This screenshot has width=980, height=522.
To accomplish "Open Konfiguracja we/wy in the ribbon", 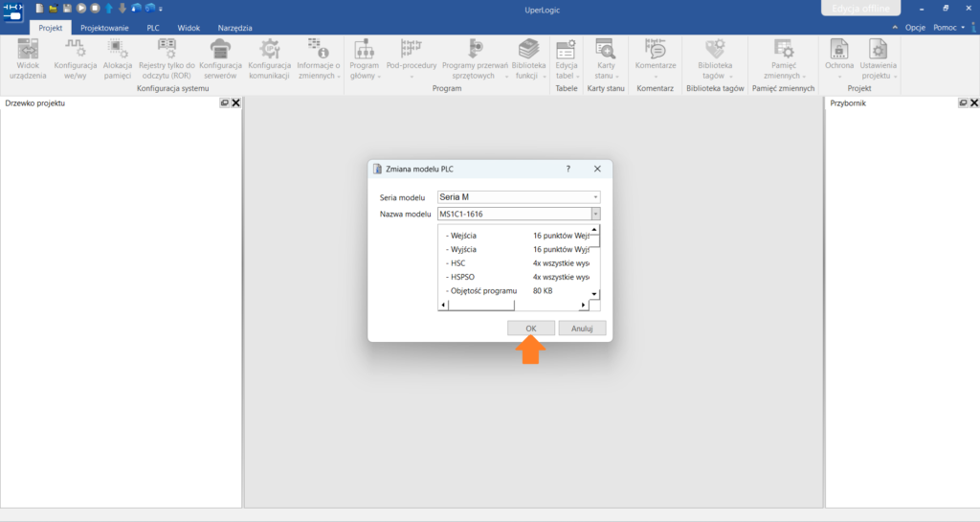I will [75, 59].
